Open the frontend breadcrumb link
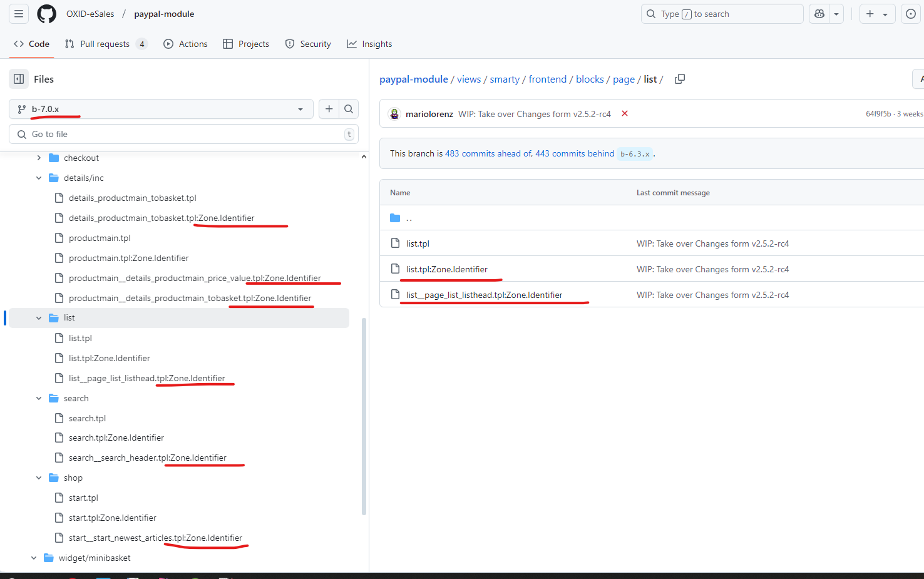 pyautogui.click(x=547, y=79)
